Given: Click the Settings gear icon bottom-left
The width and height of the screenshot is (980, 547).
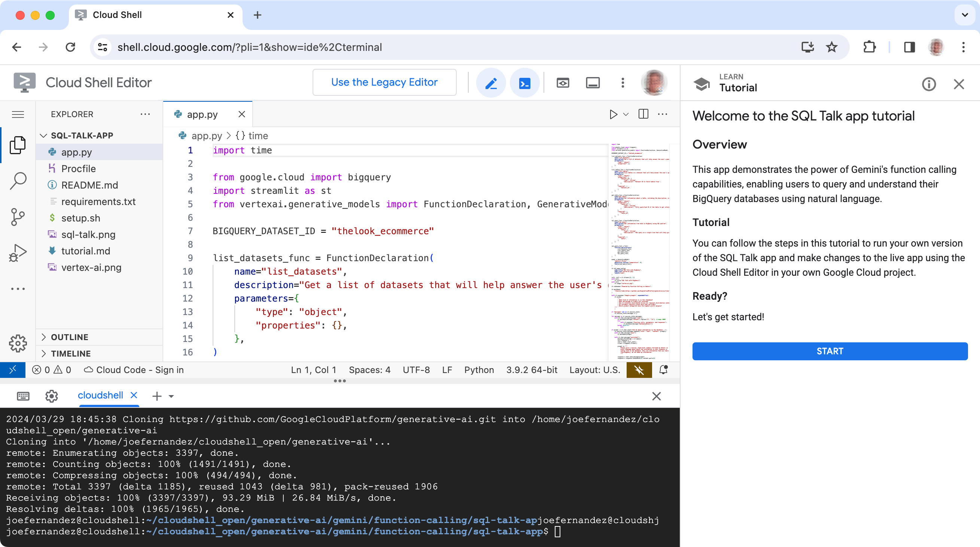Looking at the screenshot, I should (x=18, y=343).
